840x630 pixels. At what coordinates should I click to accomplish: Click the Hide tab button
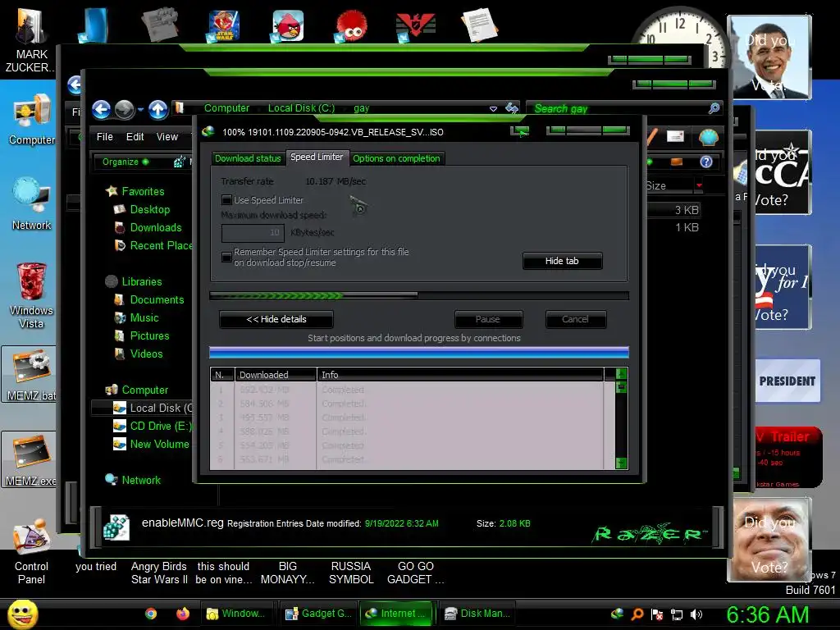[x=562, y=261]
